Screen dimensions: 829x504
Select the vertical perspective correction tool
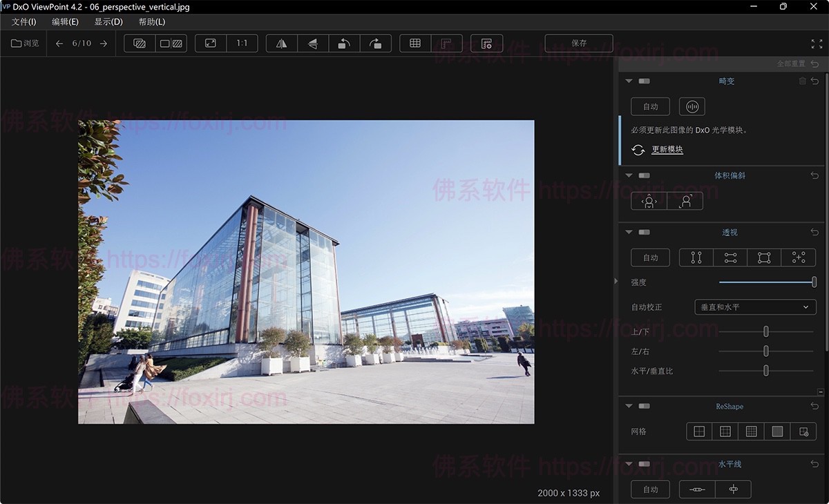point(696,257)
